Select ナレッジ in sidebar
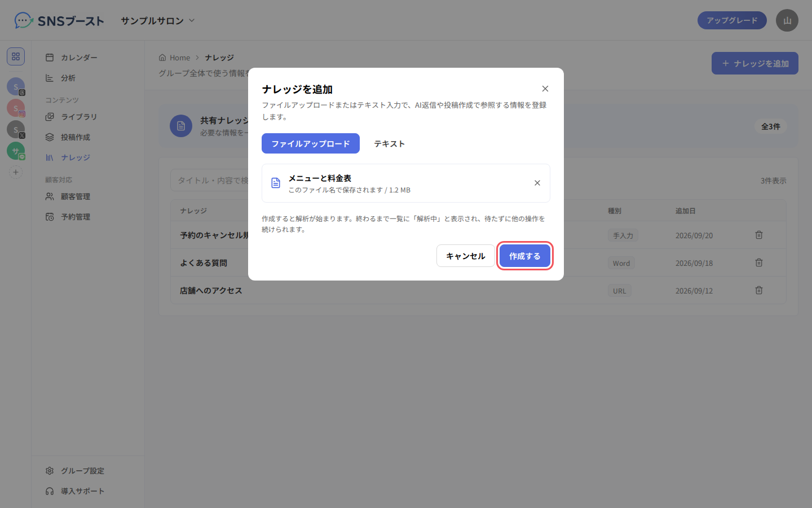This screenshot has width=812, height=508. [88, 157]
